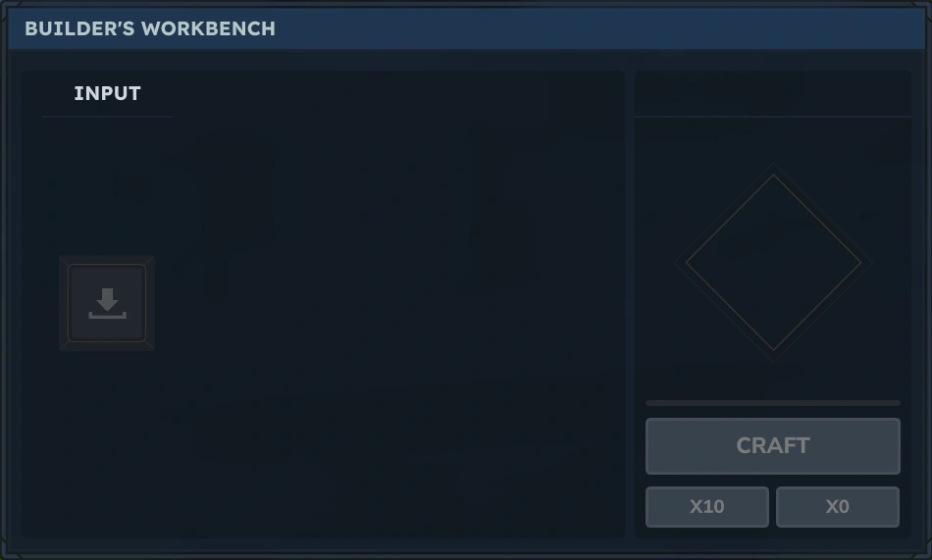Screen dimensions: 932x560
Task: Click the download arrow input slot icon
Action: tap(107, 303)
